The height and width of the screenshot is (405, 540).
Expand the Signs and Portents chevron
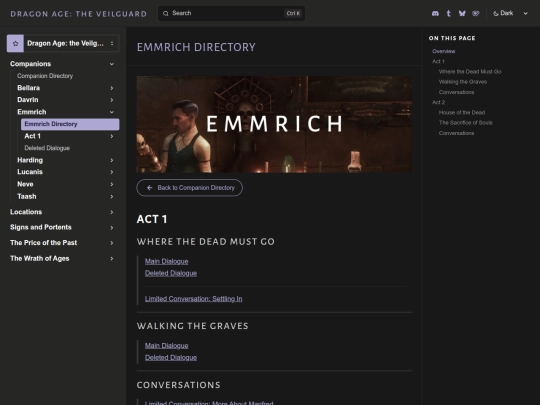pyautogui.click(x=112, y=228)
